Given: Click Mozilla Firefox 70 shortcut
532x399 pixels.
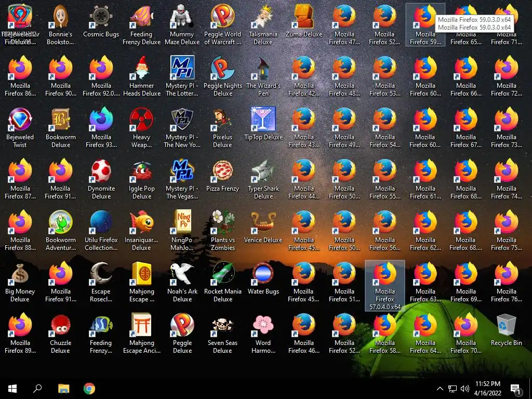Looking at the screenshot, I should click(466, 334).
